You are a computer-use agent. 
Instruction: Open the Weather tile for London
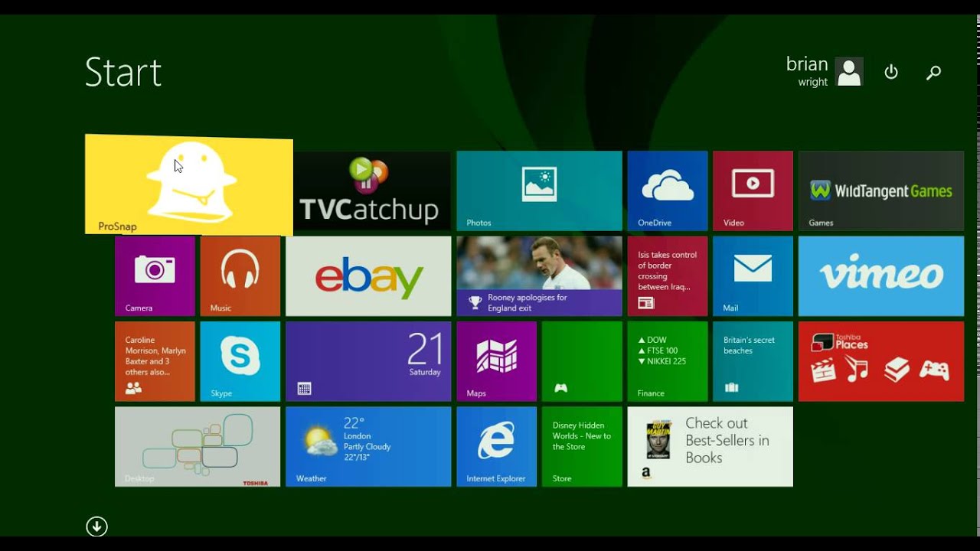coord(368,447)
